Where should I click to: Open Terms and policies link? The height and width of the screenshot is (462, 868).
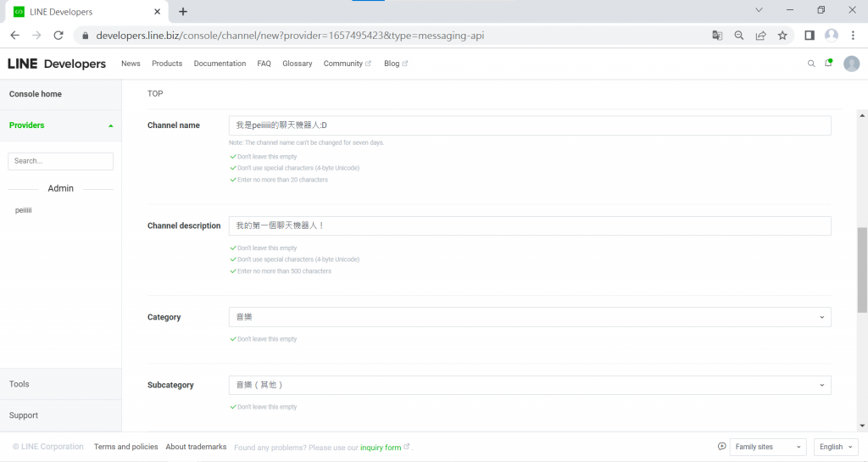tap(125, 447)
